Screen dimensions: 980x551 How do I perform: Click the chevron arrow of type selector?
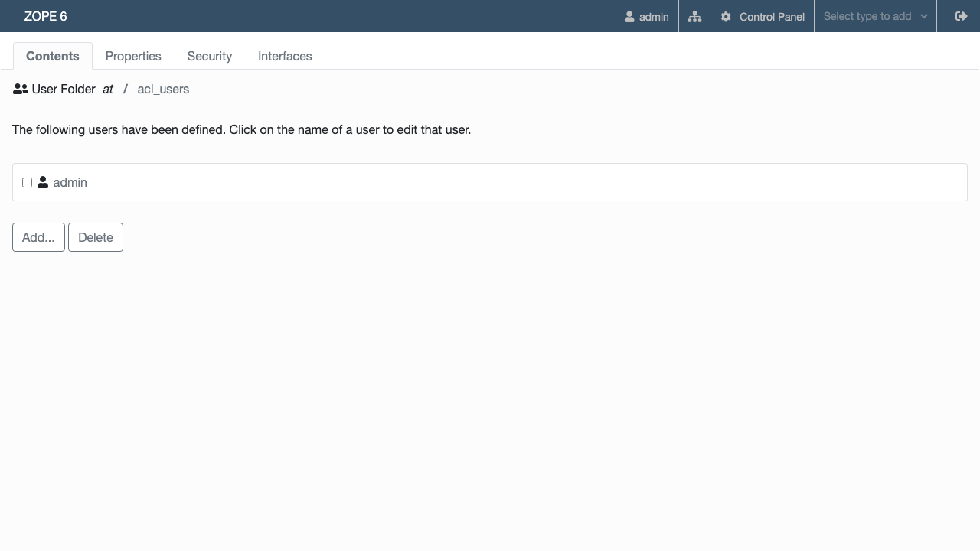point(924,16)
